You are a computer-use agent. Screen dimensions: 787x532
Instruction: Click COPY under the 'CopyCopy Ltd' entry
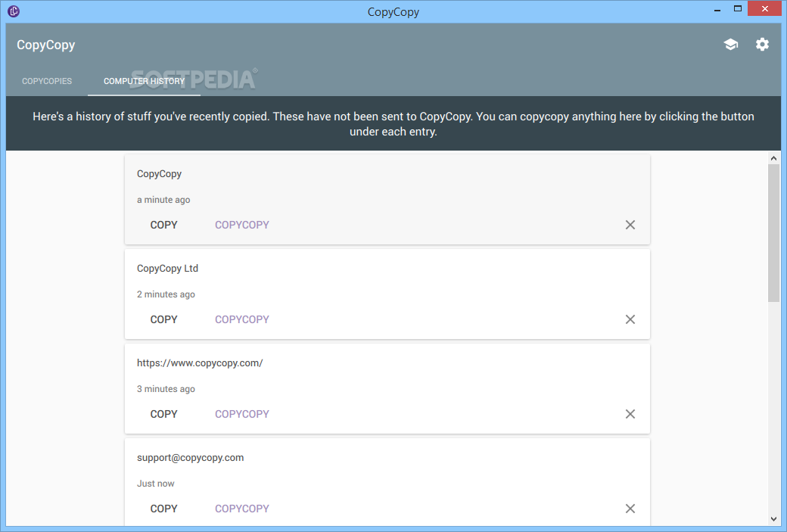[163, 319]
